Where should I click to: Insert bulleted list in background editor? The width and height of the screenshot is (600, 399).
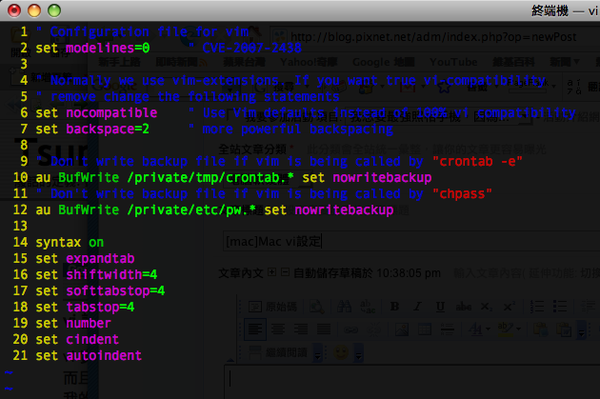(x=560, y=306)
